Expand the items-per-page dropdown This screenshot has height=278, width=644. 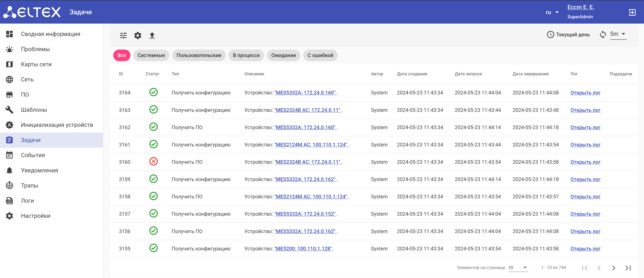pyautogui.click(x=518, y=268)
